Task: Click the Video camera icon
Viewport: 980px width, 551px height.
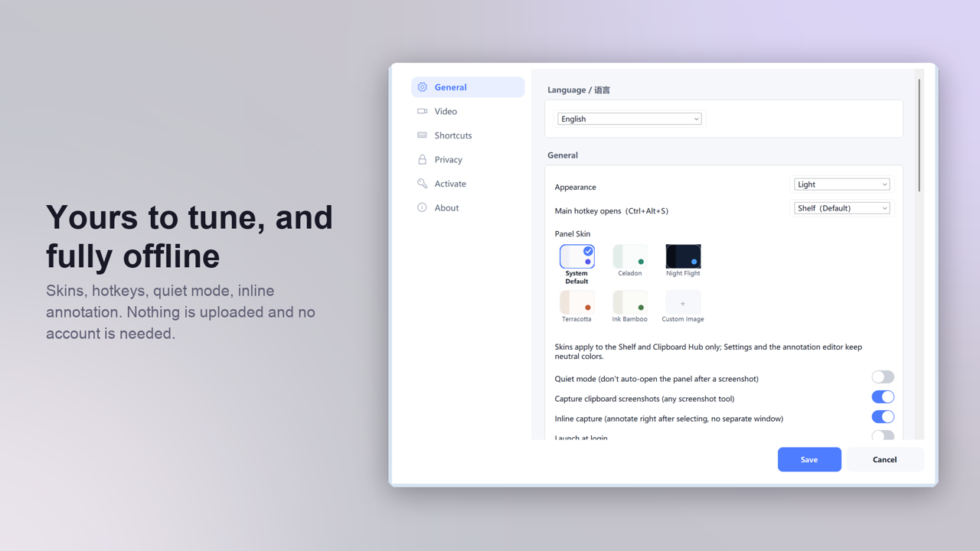Action: 422,111
